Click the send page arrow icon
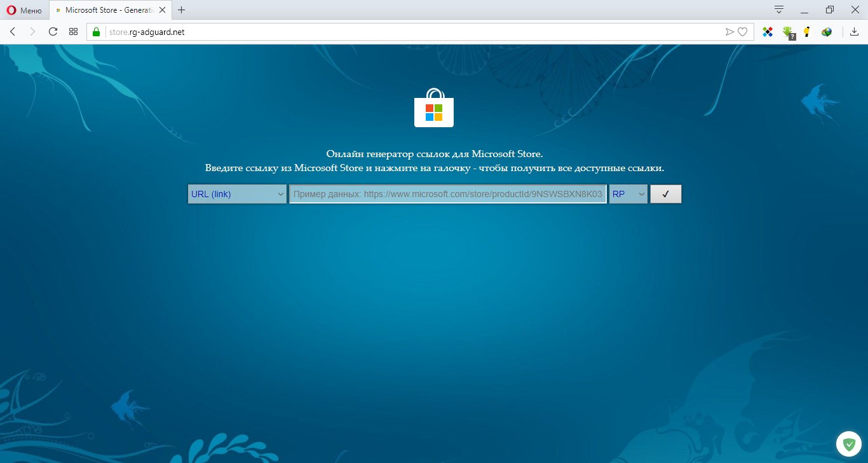This screenshot has height=463, width=868. 729,32
